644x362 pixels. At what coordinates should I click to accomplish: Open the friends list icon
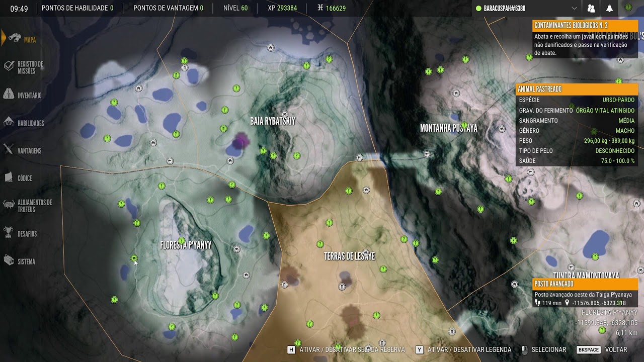click(591, 9)
